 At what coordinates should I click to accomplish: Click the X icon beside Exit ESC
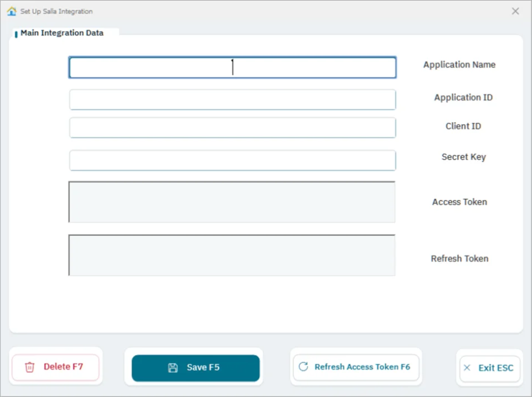coord(467,368)
